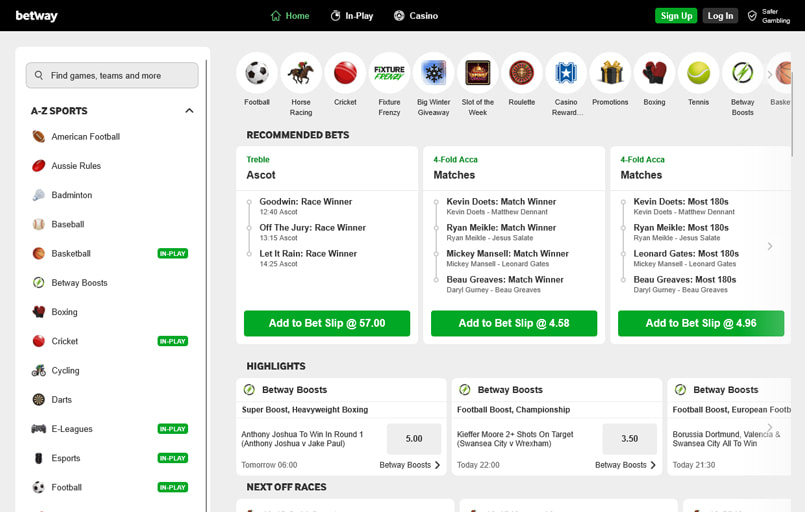Open the Roulette wheel icon
Screen dimensions: 805x512
coord(522,73)
